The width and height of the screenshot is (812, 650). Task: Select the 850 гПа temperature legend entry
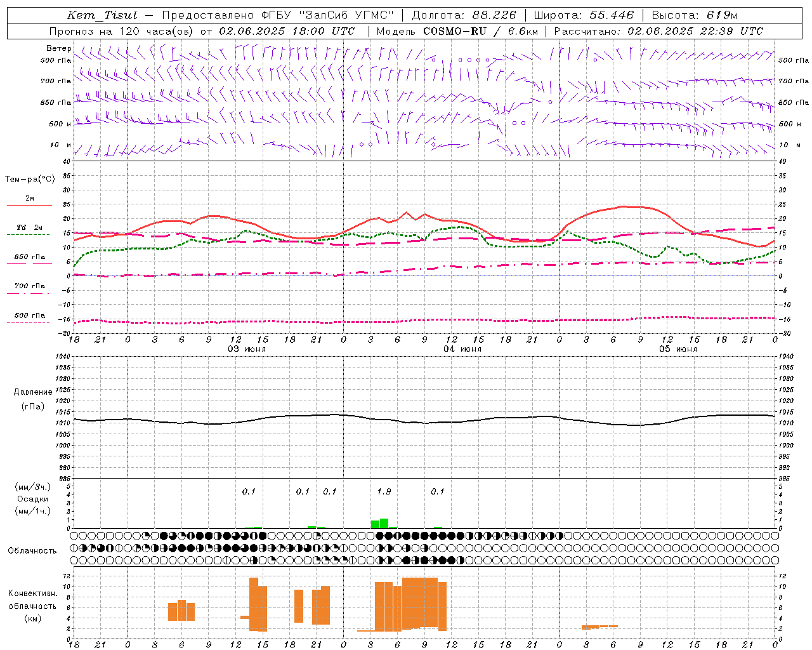[x=30, y=257]
